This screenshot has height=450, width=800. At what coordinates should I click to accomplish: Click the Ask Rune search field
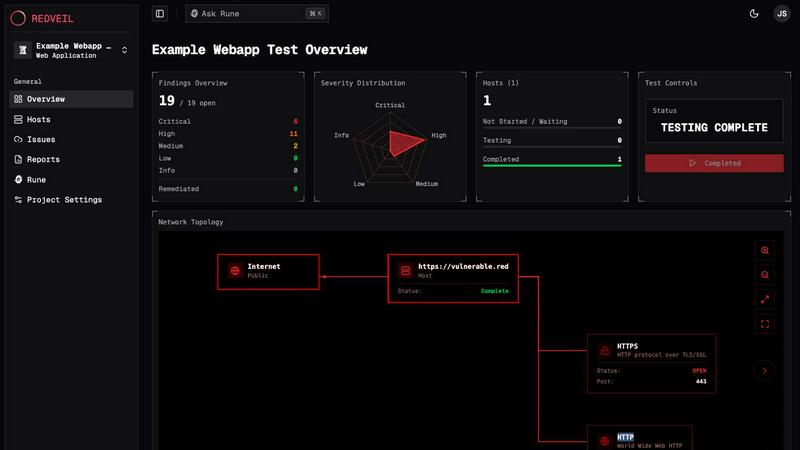(x=257, y=14)
